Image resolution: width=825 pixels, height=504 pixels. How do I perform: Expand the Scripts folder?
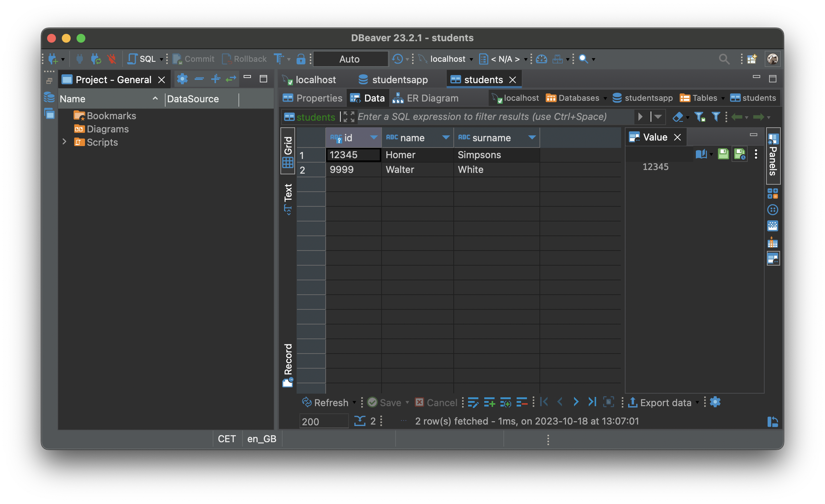(64, 142)
